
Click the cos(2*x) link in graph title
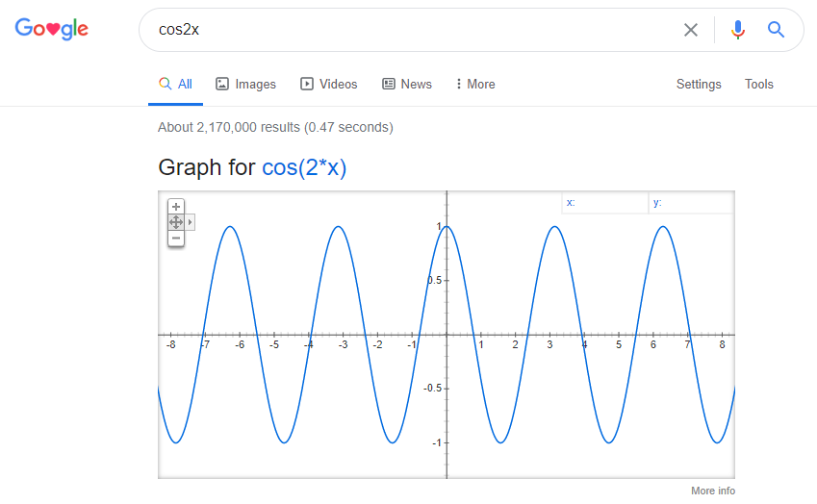pos(304,168)
